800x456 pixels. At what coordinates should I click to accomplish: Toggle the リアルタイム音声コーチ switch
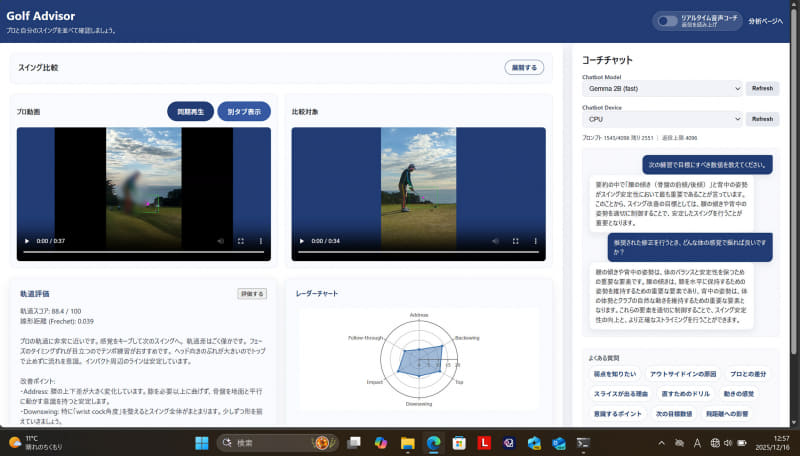(x=667, y=21)
